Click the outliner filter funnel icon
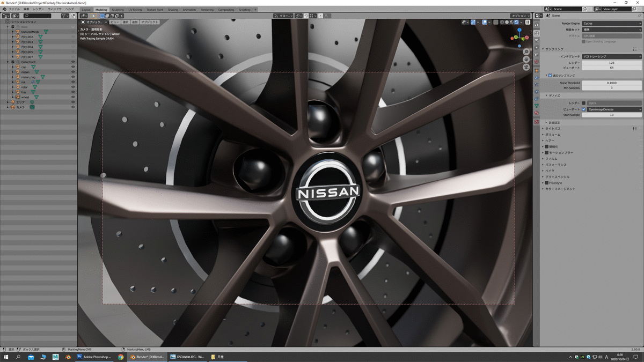 pyautogui.click(x=64, y=16)
